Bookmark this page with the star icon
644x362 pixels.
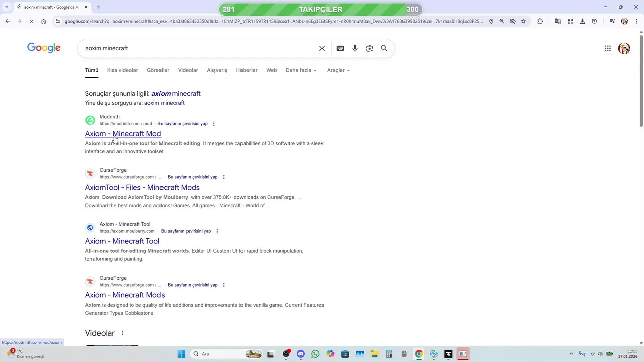(x=523, y=21)
